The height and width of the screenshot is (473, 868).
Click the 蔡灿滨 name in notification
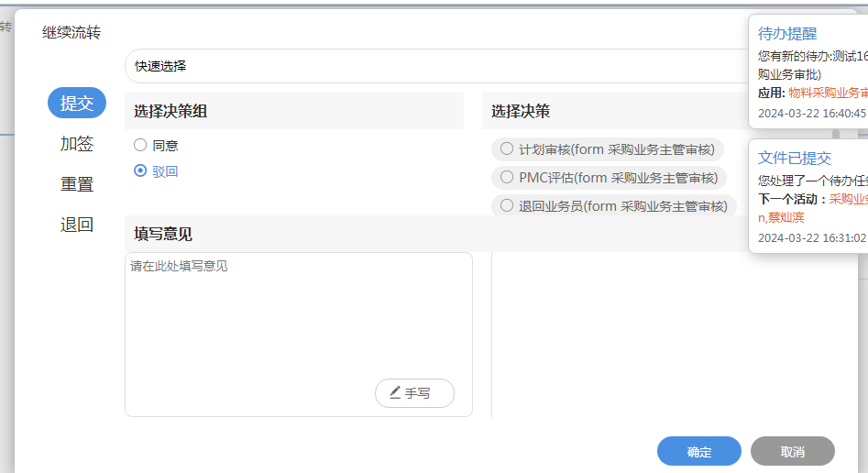click(786, 217)
